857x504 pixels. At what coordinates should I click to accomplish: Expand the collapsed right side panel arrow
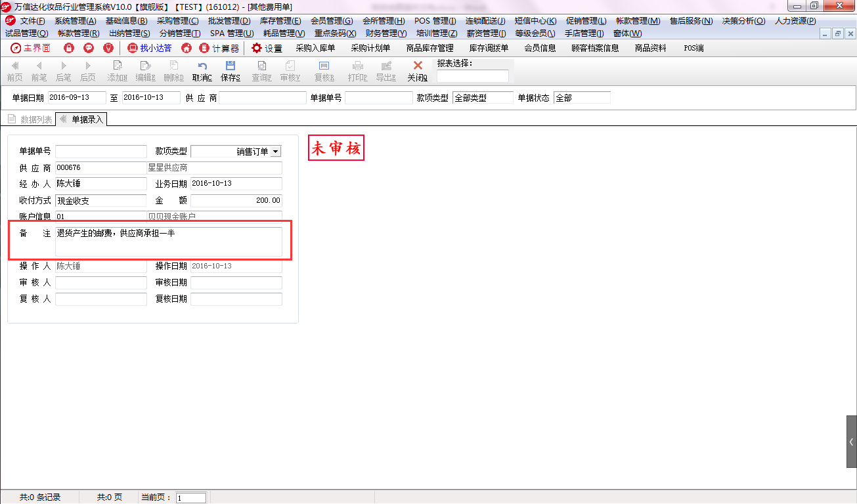[x=851, y=441]
